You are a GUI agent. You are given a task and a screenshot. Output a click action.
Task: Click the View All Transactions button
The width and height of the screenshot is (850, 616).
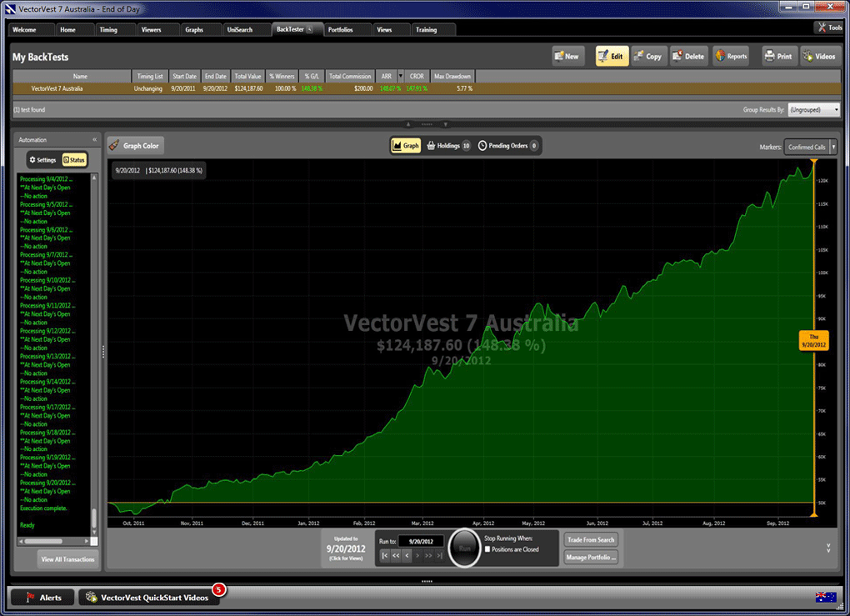point(68,559)
